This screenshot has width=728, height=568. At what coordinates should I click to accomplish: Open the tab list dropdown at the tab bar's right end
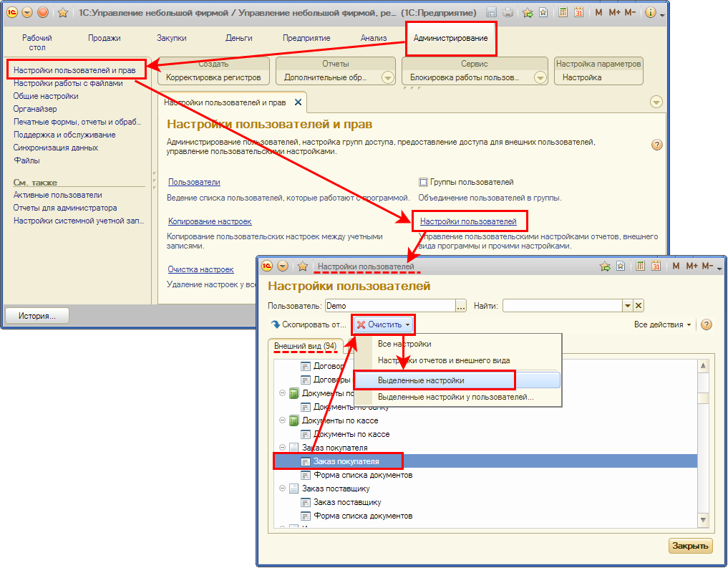pos(656,102)
